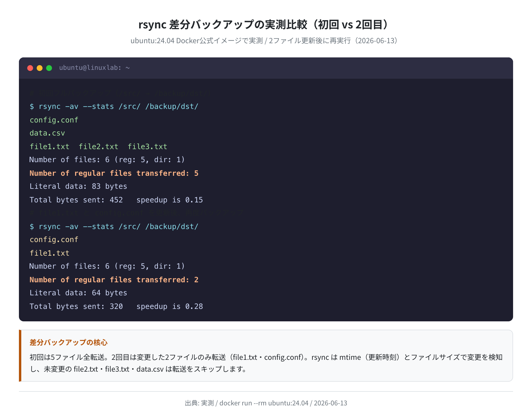Click the rsync command preceding the green file list

click(114, 107)
